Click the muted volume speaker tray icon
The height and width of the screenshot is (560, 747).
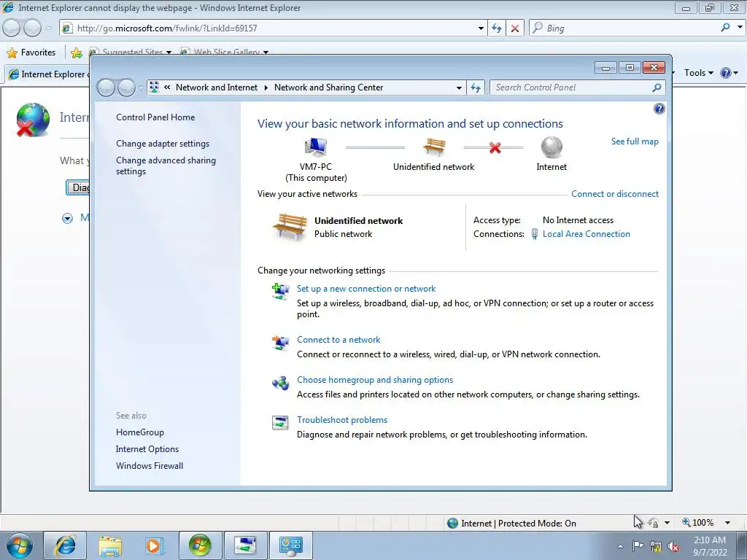[673, 546]
